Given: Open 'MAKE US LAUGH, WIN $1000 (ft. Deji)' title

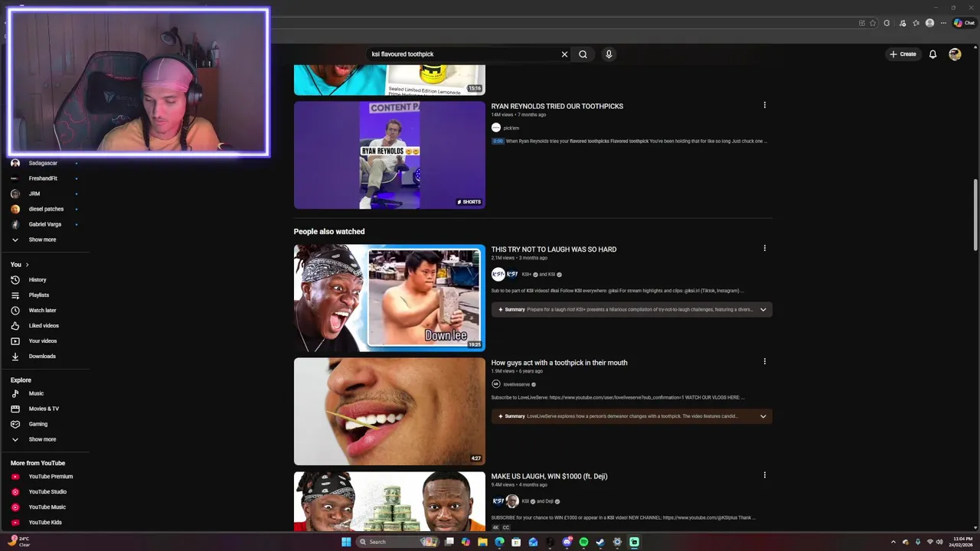Looking at the screenshot, I should point(549,476).
